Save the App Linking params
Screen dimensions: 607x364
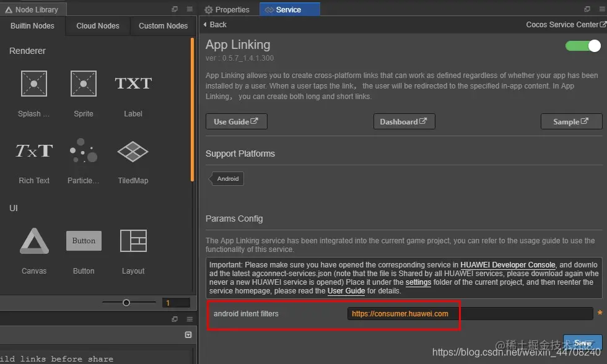582,343
